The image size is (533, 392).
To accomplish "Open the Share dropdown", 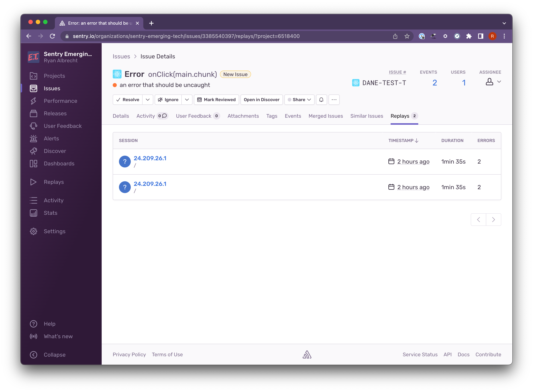I will coord(299,100).
